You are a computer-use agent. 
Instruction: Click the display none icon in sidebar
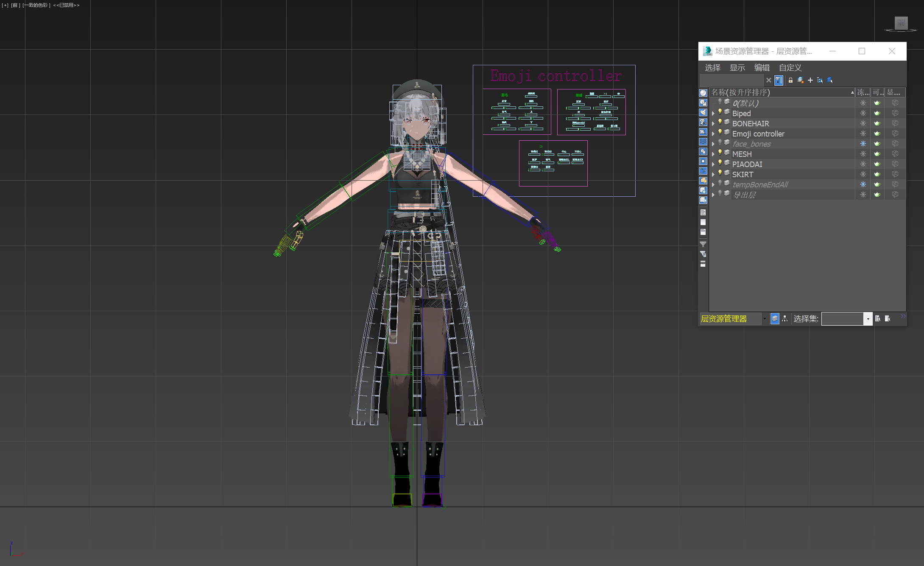pyautogui.click(x=703, y=222)
